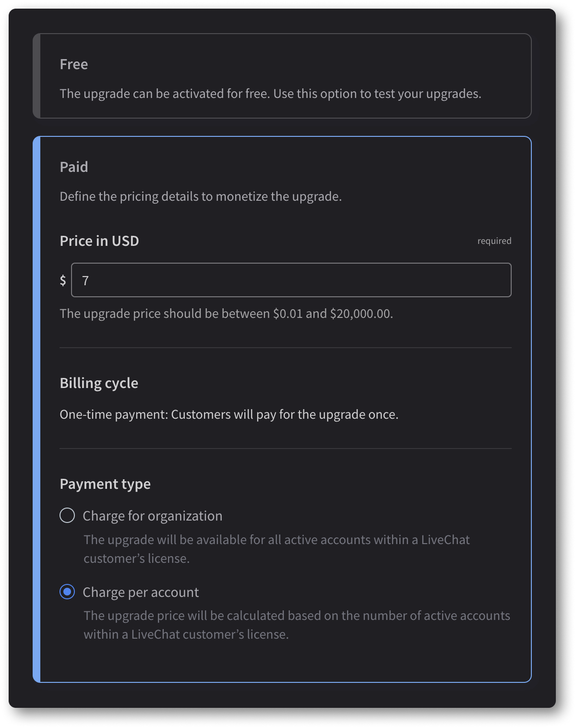576x728 pixels.
Task: Select the Charge per account radio button
Action: (67, 592)
